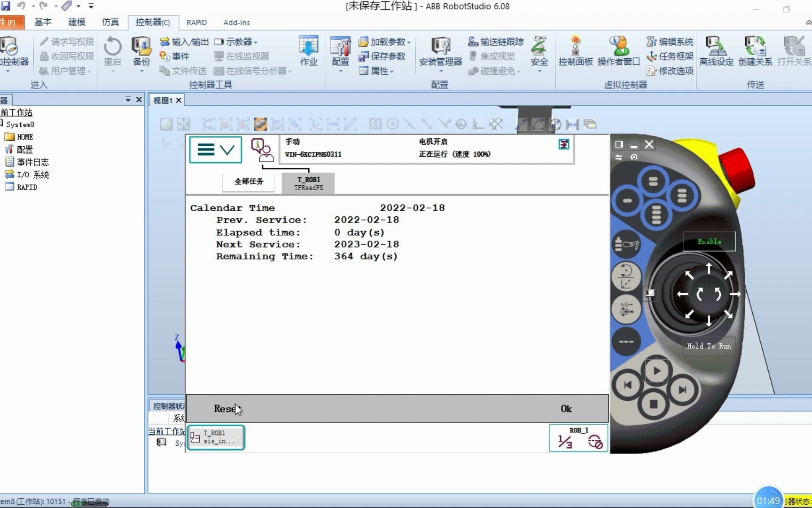This screenshot has width=812, height=508.
Task: Click the FlexPendant stop button
Action: tap(653, 404)
